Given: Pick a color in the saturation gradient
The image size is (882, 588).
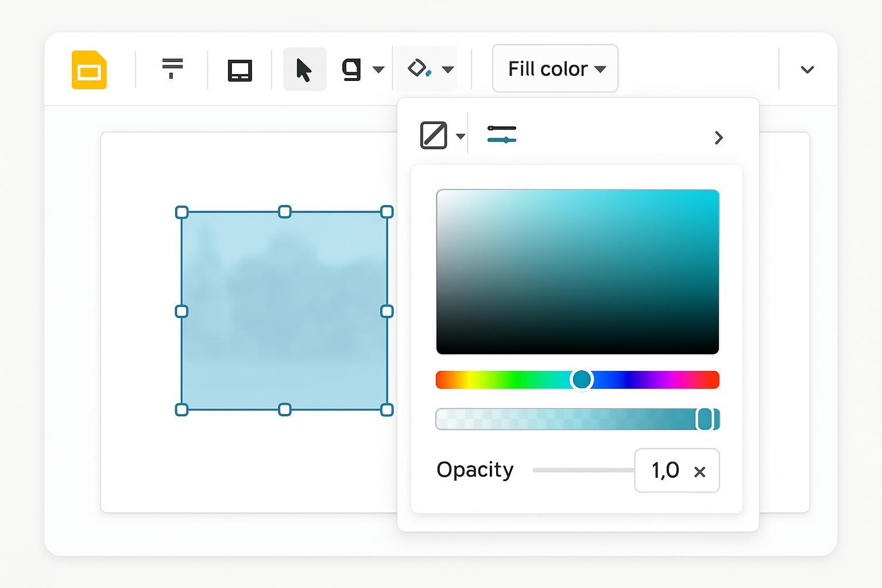Looking at the screenshot, I should [577, 272].
